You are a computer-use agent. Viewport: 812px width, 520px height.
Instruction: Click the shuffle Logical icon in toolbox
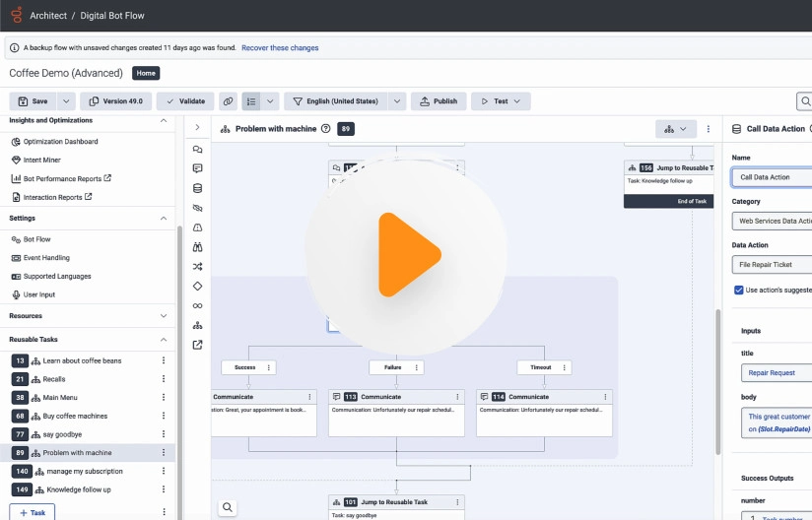[197, 266]
